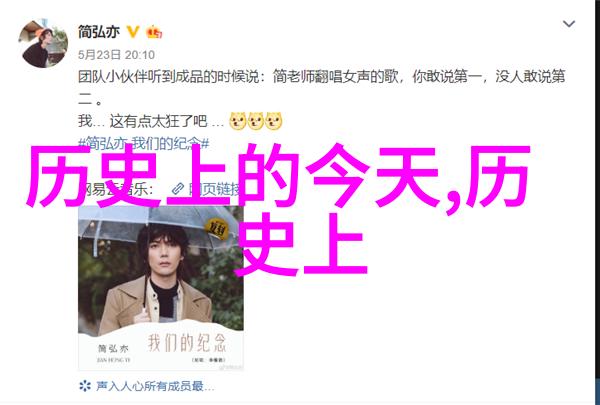Screen dimensions: 600x405
Task: Click the 我们的纪念 title on album cover
Action: pos(187,343)
